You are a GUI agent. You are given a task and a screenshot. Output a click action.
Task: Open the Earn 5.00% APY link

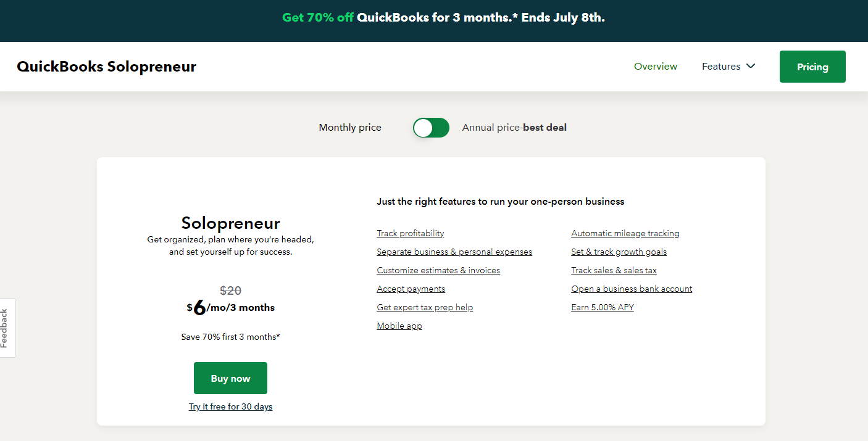point(602,307)
